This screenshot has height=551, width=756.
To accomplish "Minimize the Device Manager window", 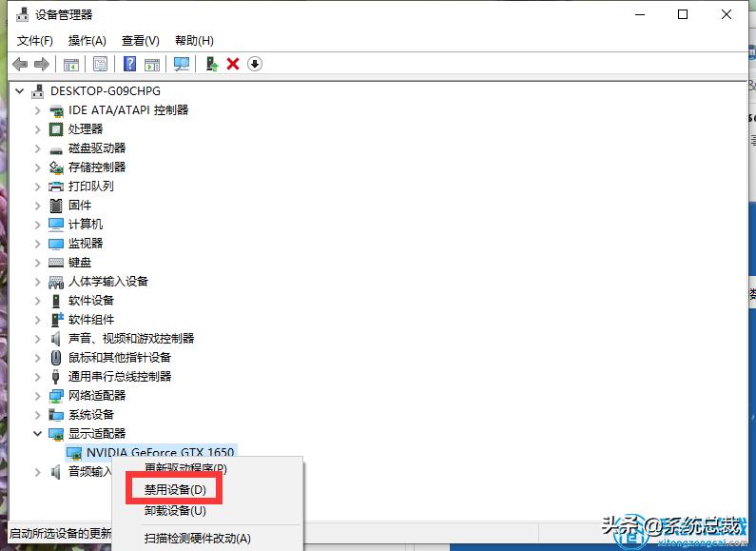I will 640,14.
